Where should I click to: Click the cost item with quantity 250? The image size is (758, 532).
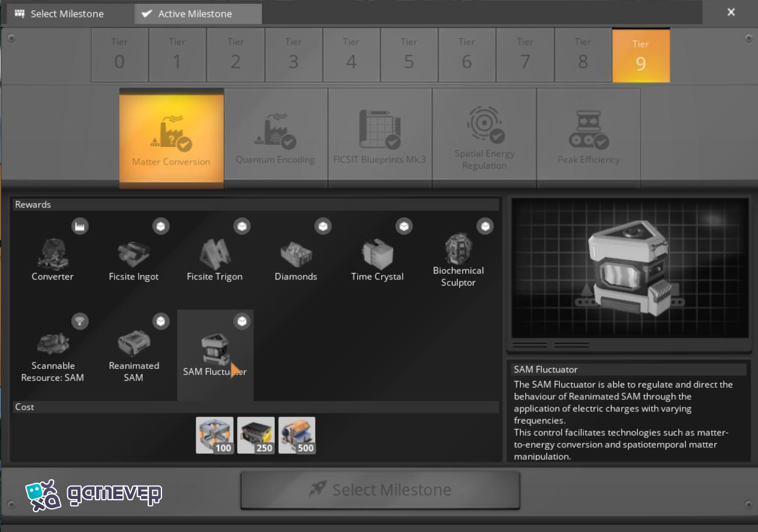point(256,435)
